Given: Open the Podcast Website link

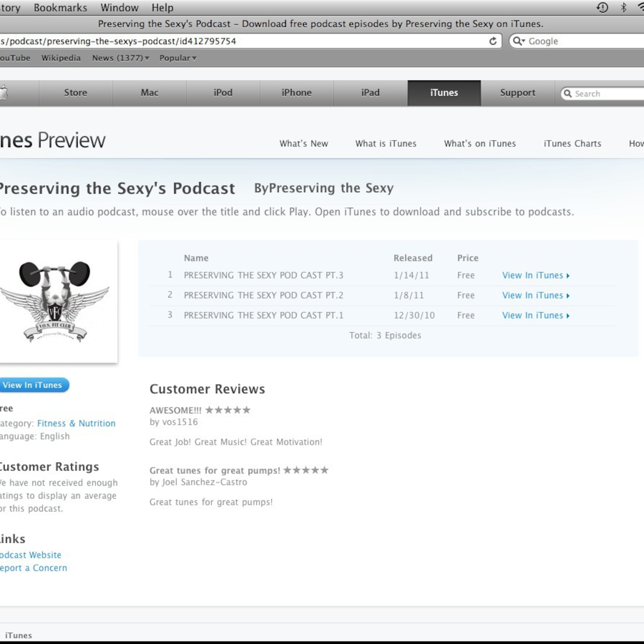Looking at the screenshot, I should pyautogui.click(x=30, y=555).
